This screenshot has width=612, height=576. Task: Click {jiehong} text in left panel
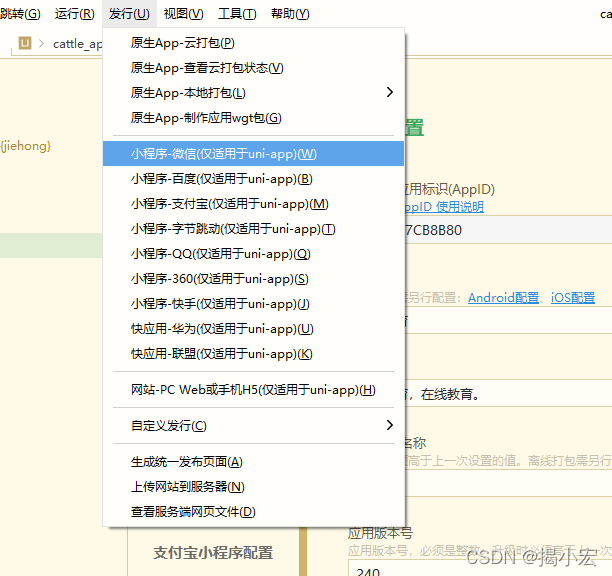click(26, 146)
